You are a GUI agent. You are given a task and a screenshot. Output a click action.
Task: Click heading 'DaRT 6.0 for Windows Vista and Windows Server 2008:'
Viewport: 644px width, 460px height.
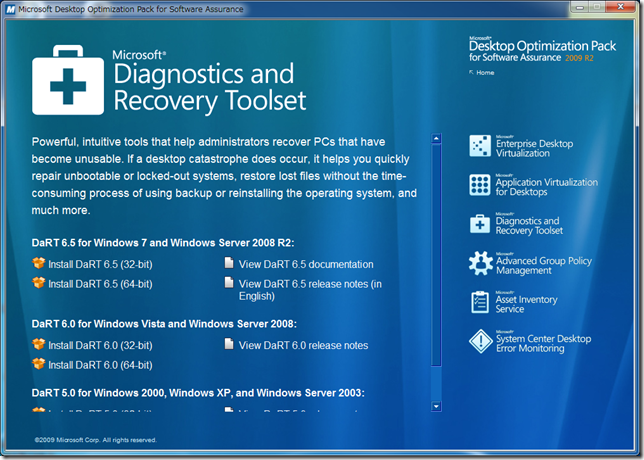pyautogui.click(x=164, y=324)
